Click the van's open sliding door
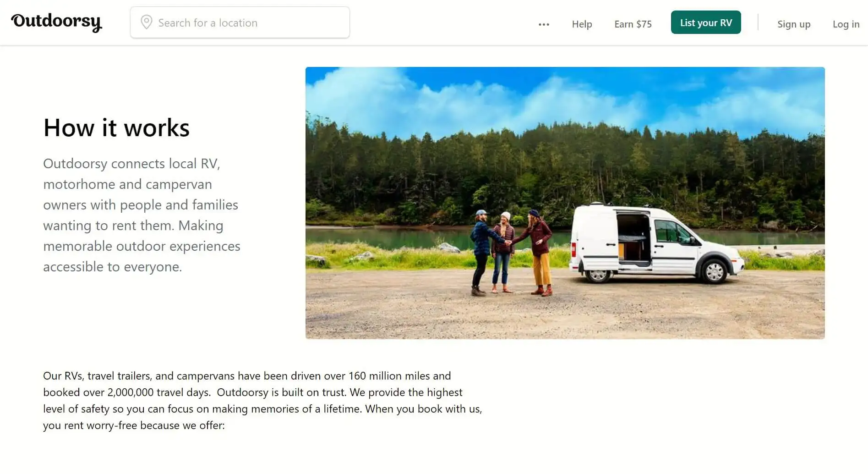The image size is (868, 474). point(633,238)
